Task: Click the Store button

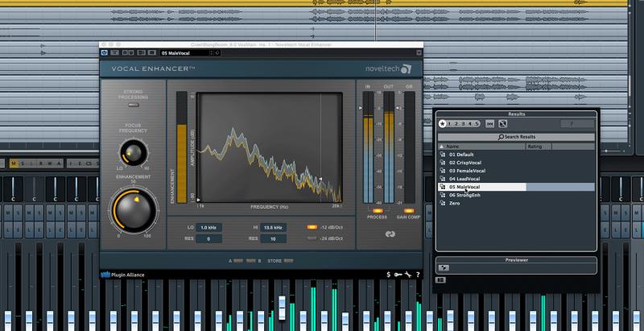Action: coord(288,261)
